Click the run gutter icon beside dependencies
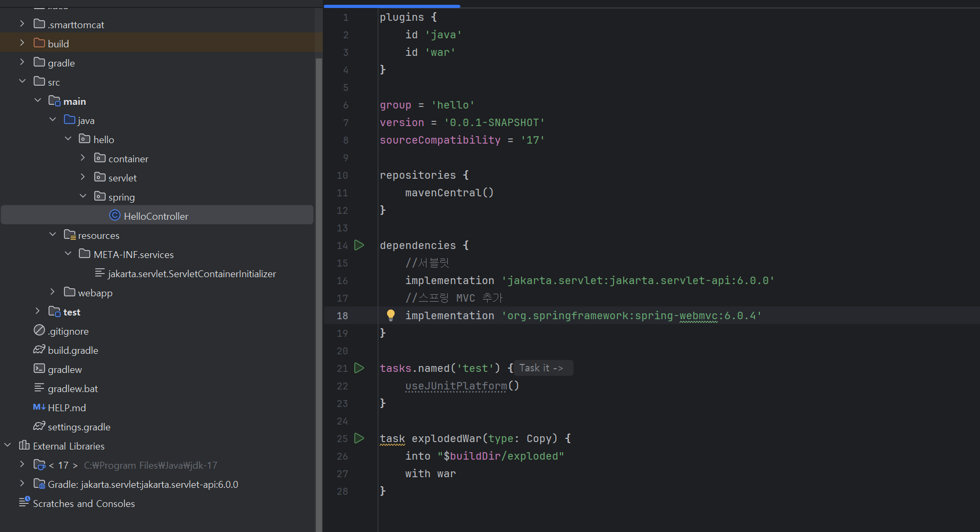 pyautogui.click(x=359, y=245)
